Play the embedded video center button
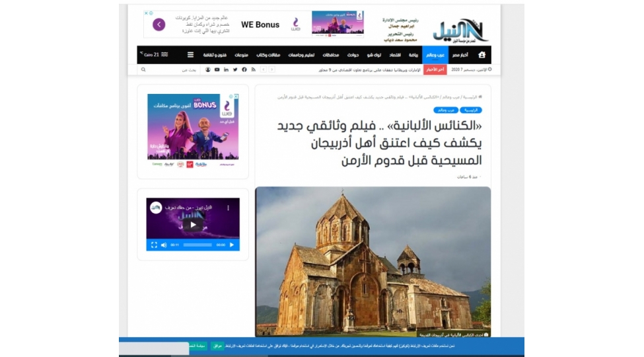The image size is (644, 357). coord(193,225)
